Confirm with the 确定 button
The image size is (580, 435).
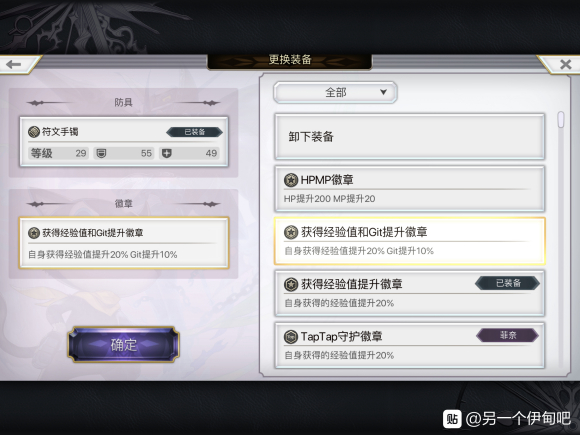pos(124,344)
